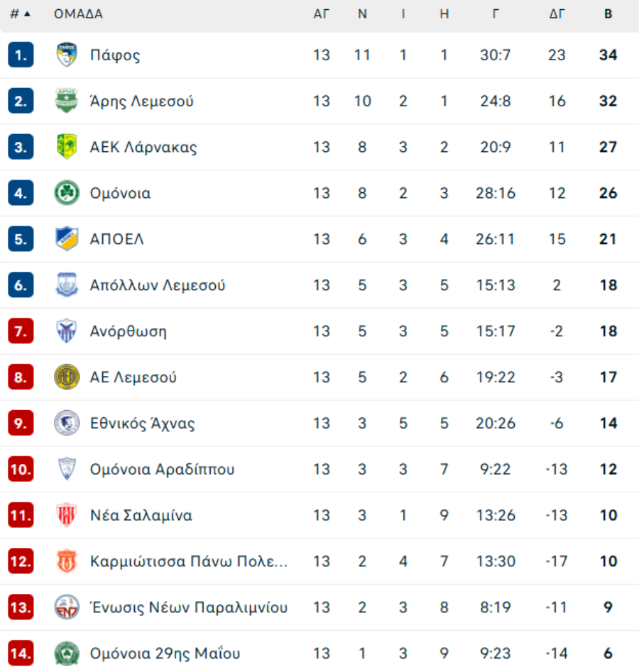The height and width of the screenshot is (672, 639).
Task: Click the Ένωσις Νέων Παραλιμνίου logo
Action: [x=67, y=607]
